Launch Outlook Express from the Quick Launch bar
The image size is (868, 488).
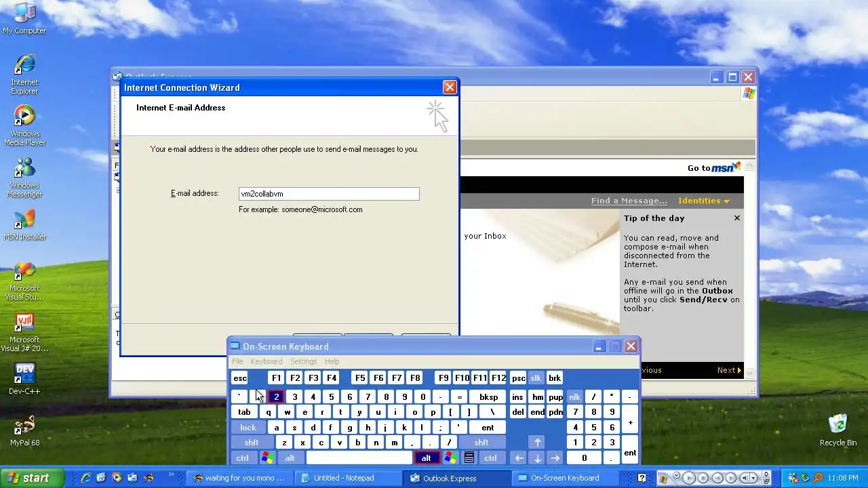click(132, 477)
